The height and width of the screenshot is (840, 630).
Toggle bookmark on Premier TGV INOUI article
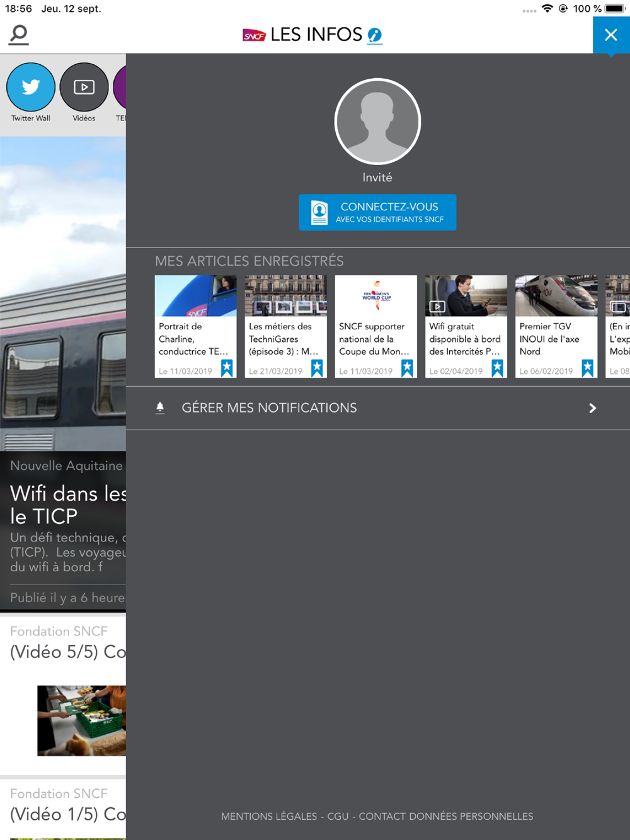[x=587, y=368]
